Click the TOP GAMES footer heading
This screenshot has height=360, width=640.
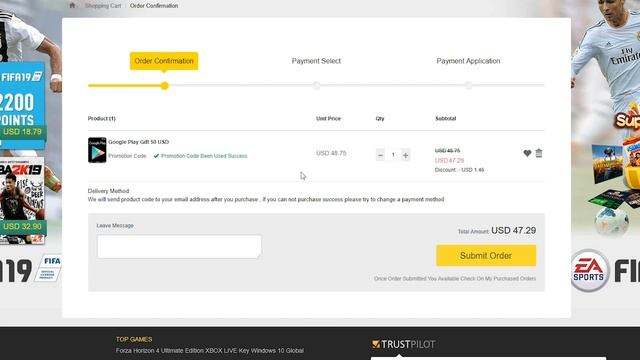(134, 339)
